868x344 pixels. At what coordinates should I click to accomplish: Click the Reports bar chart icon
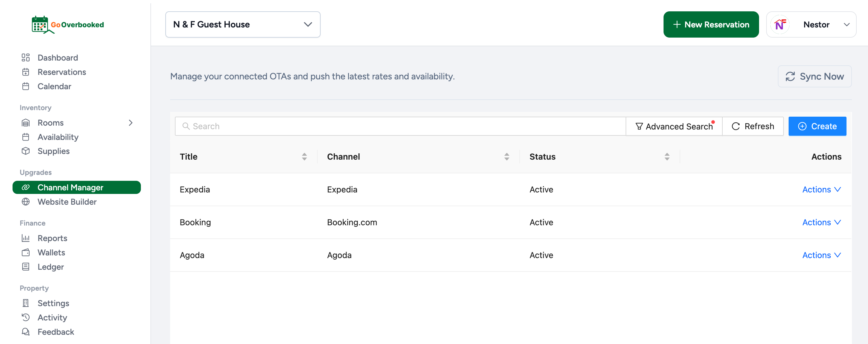[26, 238]
